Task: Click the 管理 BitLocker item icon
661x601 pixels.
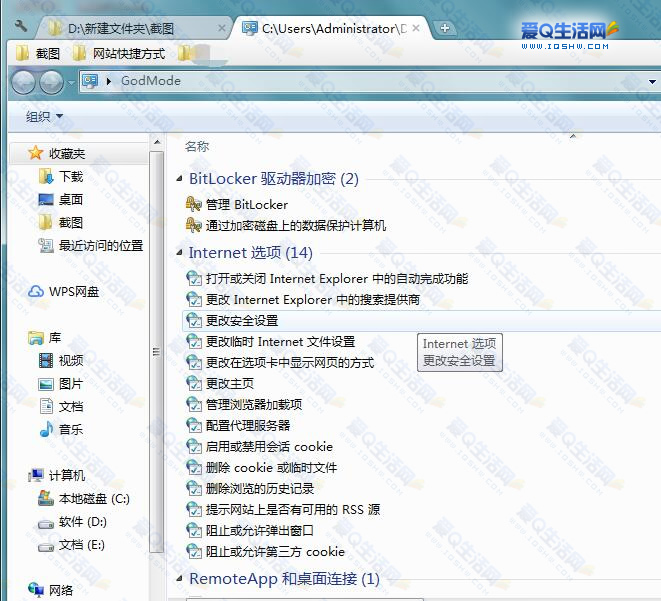Action: pos(193,204)
